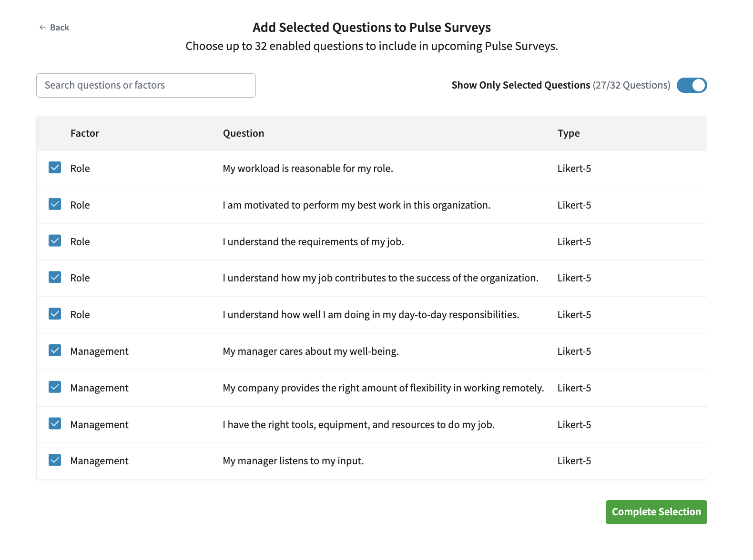753x560 pixels.
Task: Select the 'My workload is reasonable' question text
Action: point(308,169)
